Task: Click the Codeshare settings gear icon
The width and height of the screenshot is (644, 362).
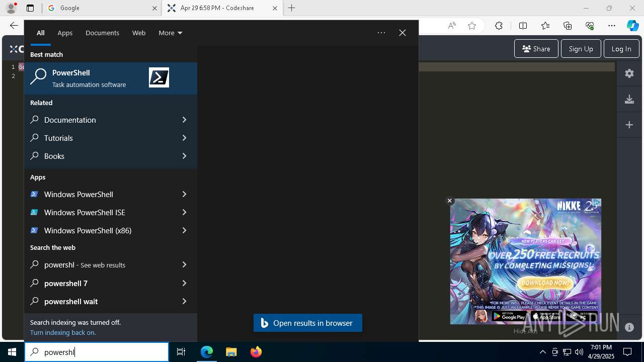Action: [629, 73]
